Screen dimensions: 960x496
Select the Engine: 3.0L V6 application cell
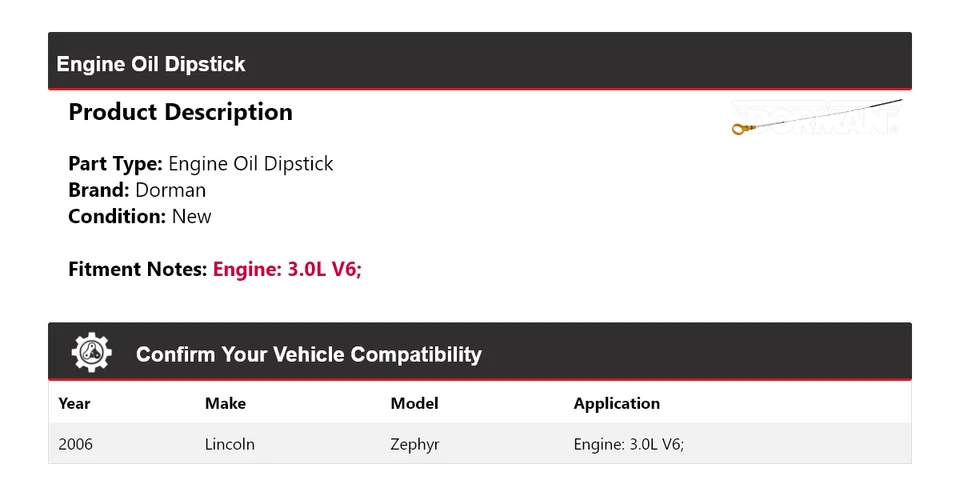click(x=628, y=444)
